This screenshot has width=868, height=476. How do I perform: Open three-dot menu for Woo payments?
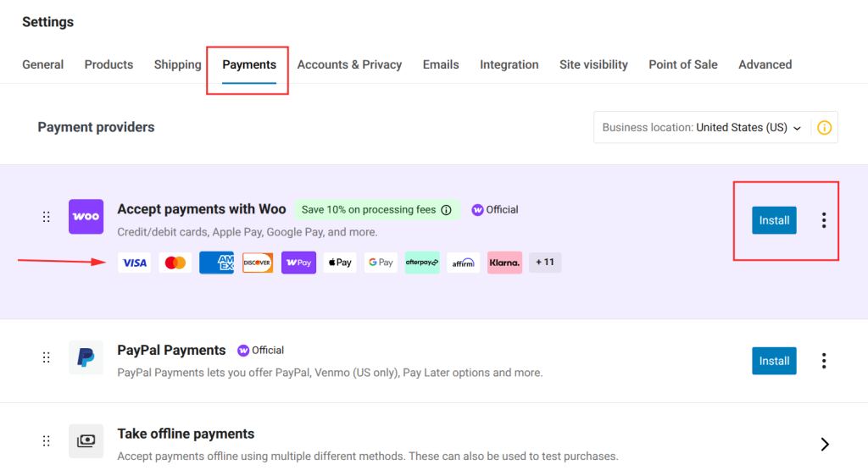pyautogui.click(x=824, y=220)
